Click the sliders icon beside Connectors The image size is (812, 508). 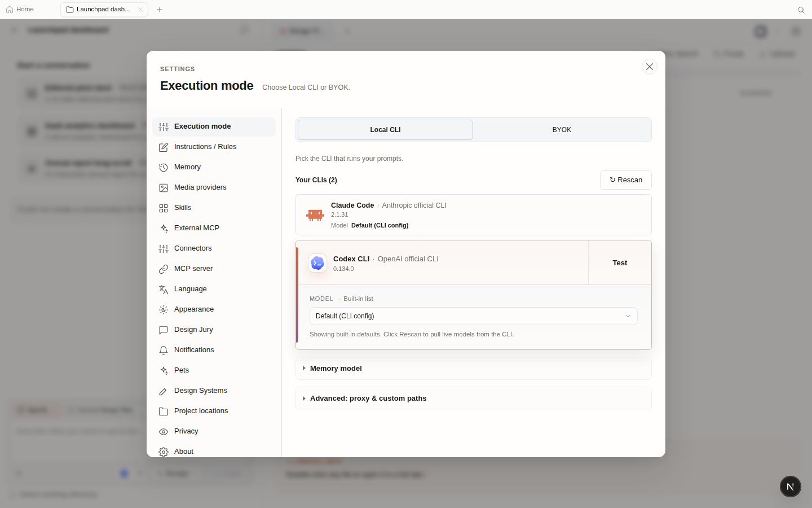[x=164, y=248]
